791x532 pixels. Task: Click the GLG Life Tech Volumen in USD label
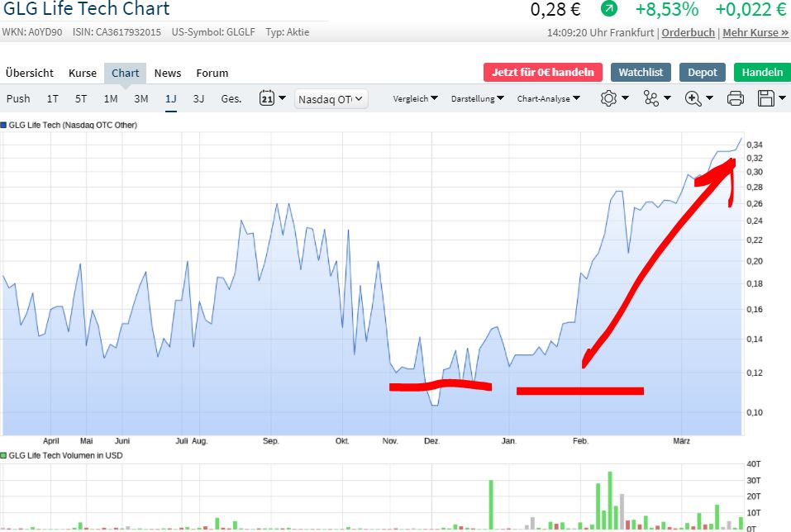(65, 455)
